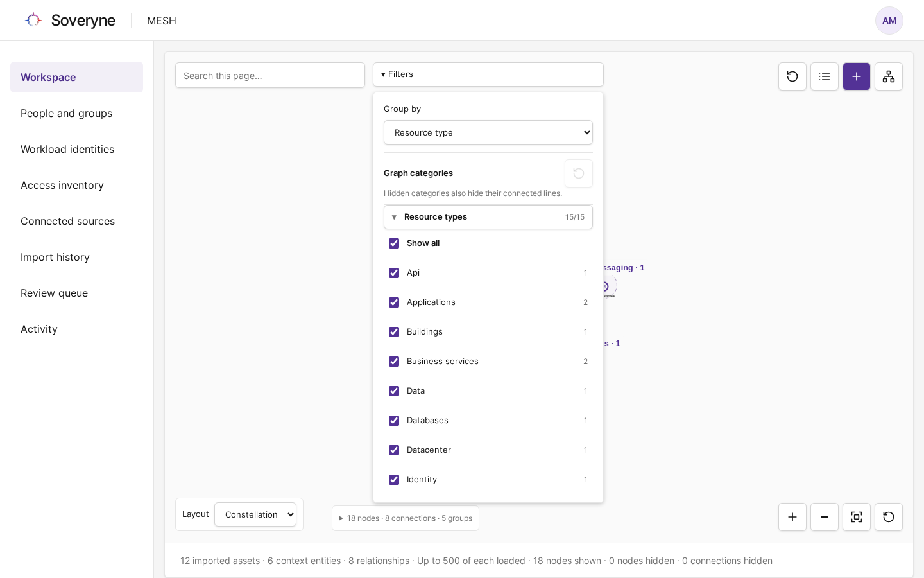Open the Workspace section
This screenshot has height=578, width=924.
[x=76, y=77]
